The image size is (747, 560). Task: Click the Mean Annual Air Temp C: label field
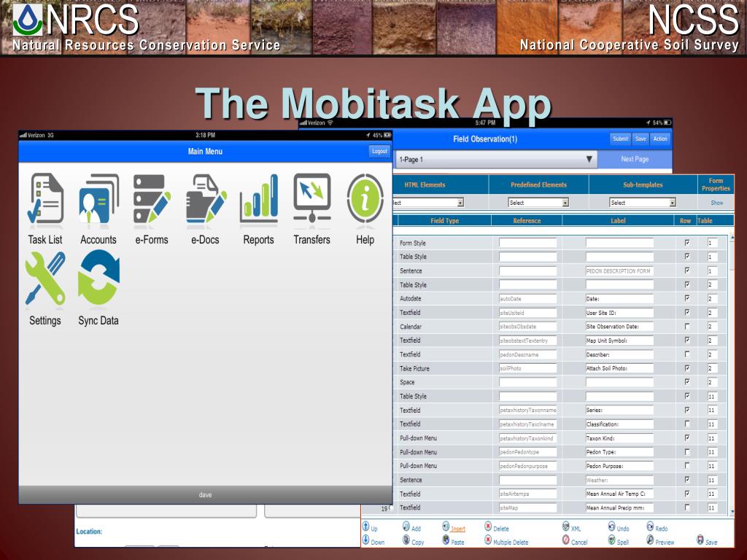click(619, 494)
